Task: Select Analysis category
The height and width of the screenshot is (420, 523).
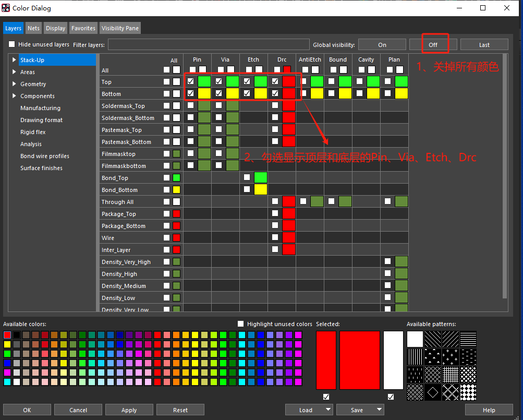Action: click(31, 144)
